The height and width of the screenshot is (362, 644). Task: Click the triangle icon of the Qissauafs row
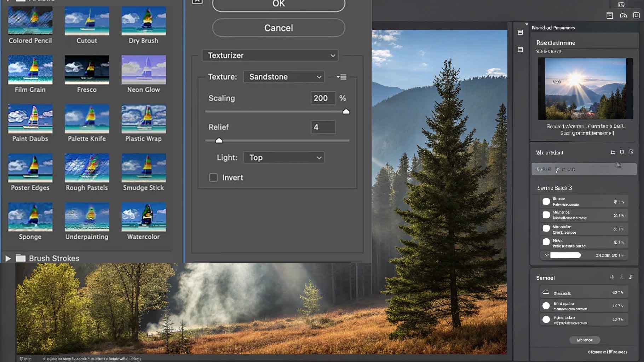coord(546,292)
